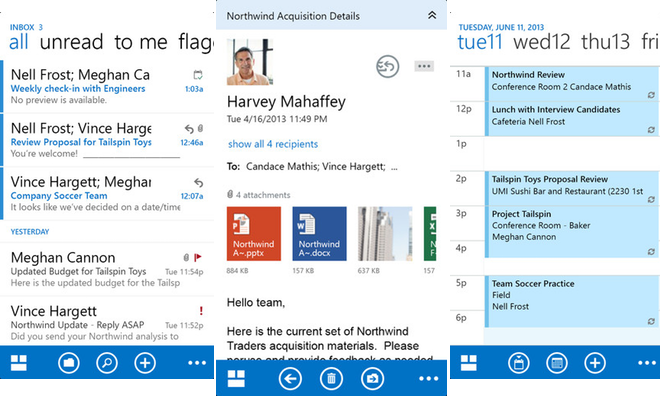Click show all 4 recipients link
The image size is (660, 396).
[x=273, y=144]
